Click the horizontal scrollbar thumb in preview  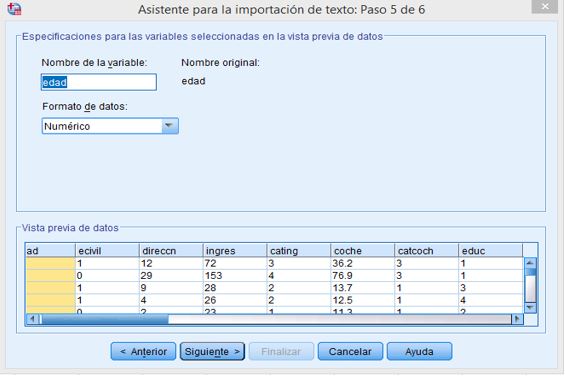(x=104, y=319)
